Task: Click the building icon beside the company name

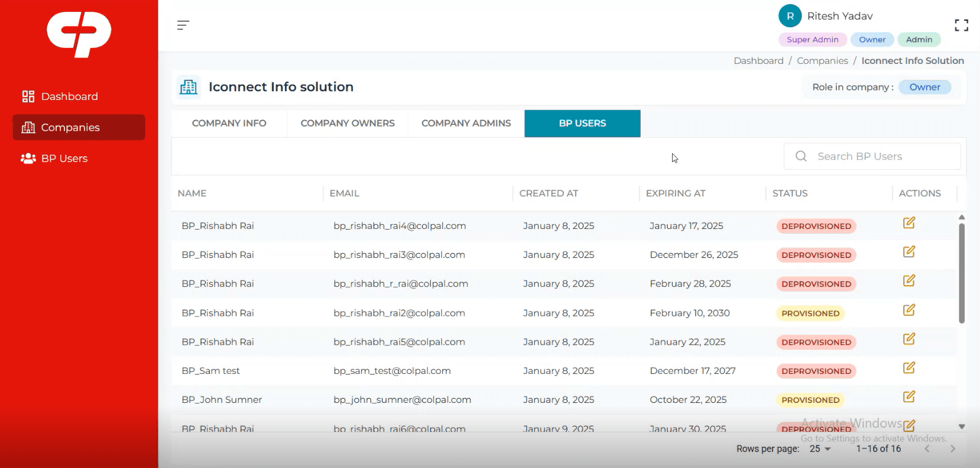Action: 189,87
